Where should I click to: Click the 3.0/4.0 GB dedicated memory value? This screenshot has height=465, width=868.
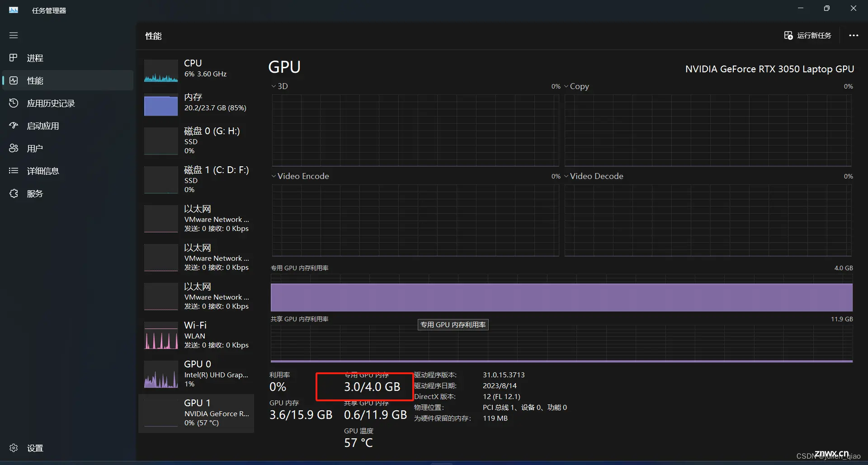pos(372,387)
